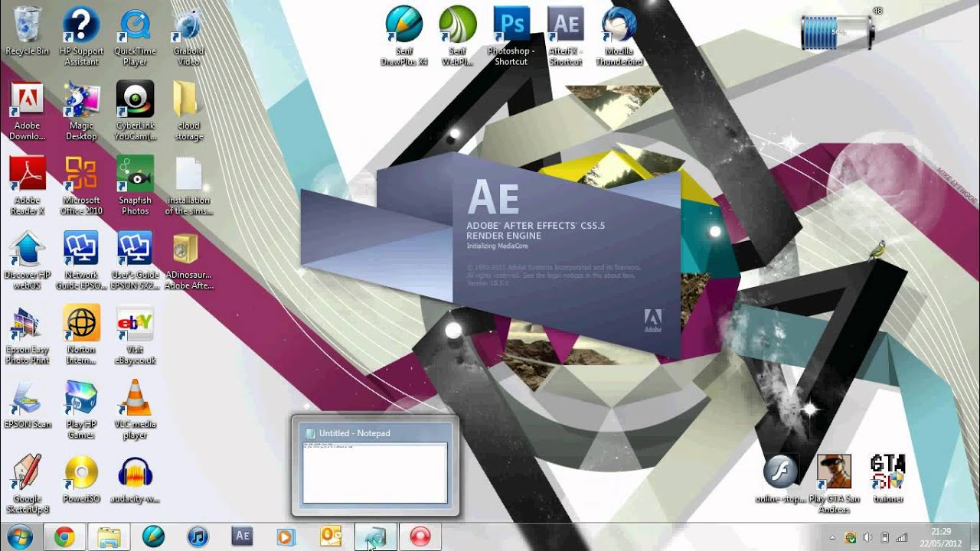This screenshot has width=980, height=551.
Task: Select Play GTA San Andreas shortcut
Action: (833, 484)
